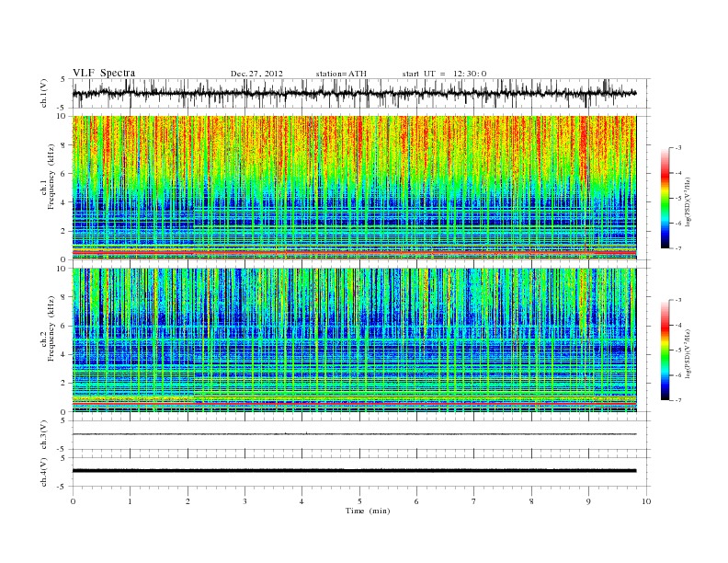Click the 6 tick label on Time axis
The height and width of the screenshot is (563, 728).
click(x=416, y=501)
